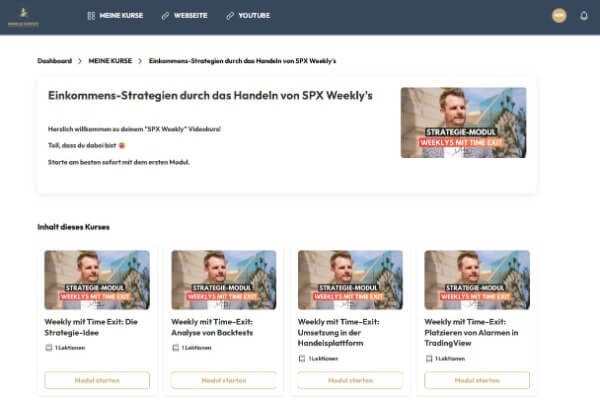Image resolution: width=600 pixels, height=403 pixels.
Task: Go to Dashboard breadcrumb
Action: pos(55,61)
